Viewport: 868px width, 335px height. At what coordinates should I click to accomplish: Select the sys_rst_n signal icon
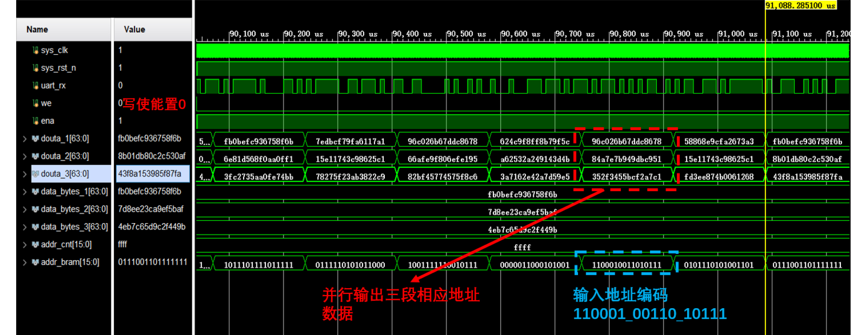[35, 68]
